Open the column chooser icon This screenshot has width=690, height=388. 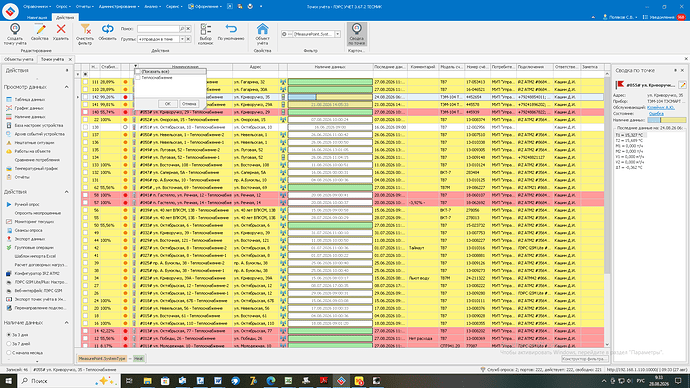(206, 29)
